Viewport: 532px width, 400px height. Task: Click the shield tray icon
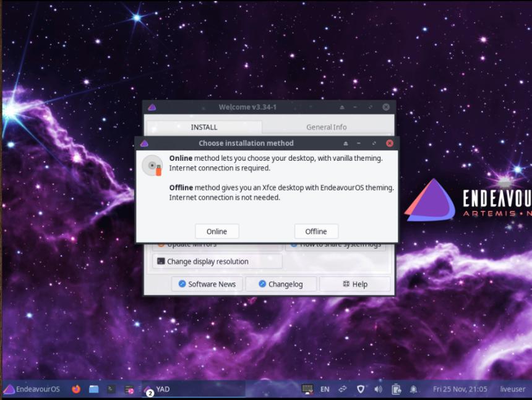pyautogui.click(x=360, y=389)
